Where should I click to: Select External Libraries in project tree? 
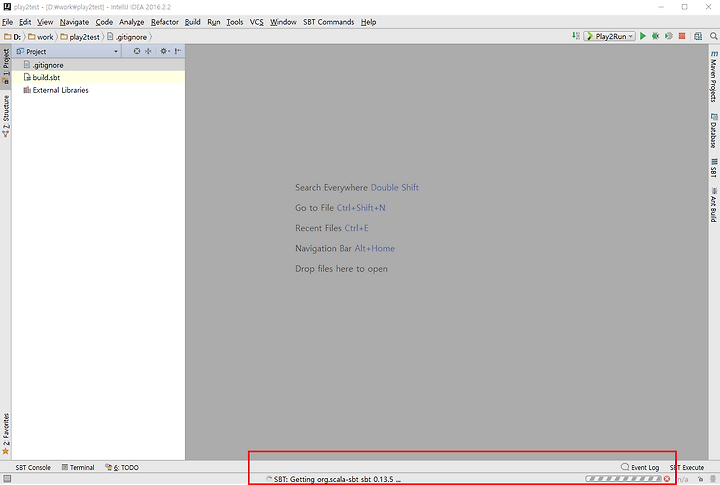point(98,90)
